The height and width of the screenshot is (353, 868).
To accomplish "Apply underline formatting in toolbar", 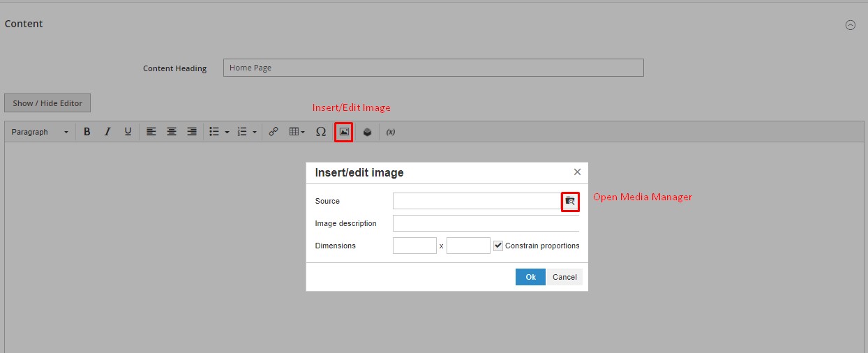I will 128,132.
